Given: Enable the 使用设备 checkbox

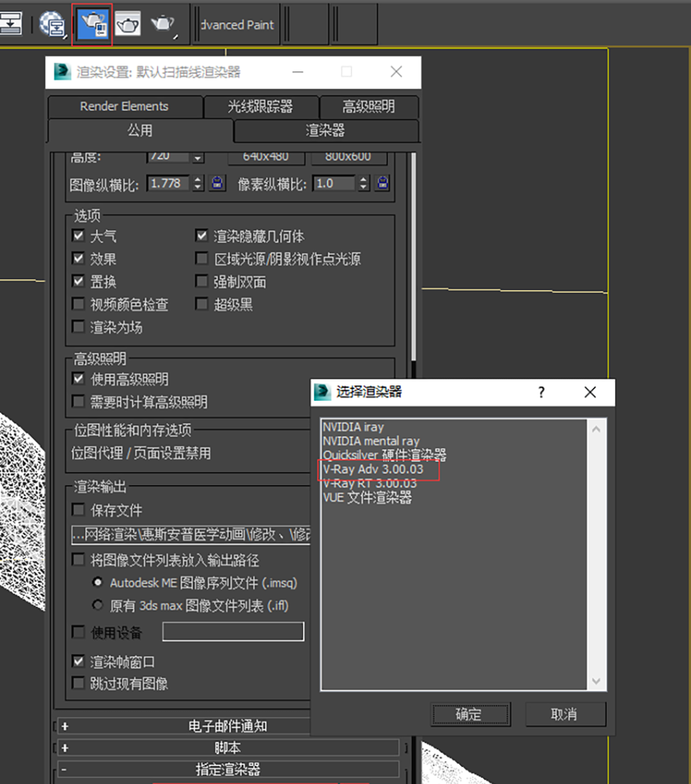Looking at the screenshot, I should [x=78, y=632].
